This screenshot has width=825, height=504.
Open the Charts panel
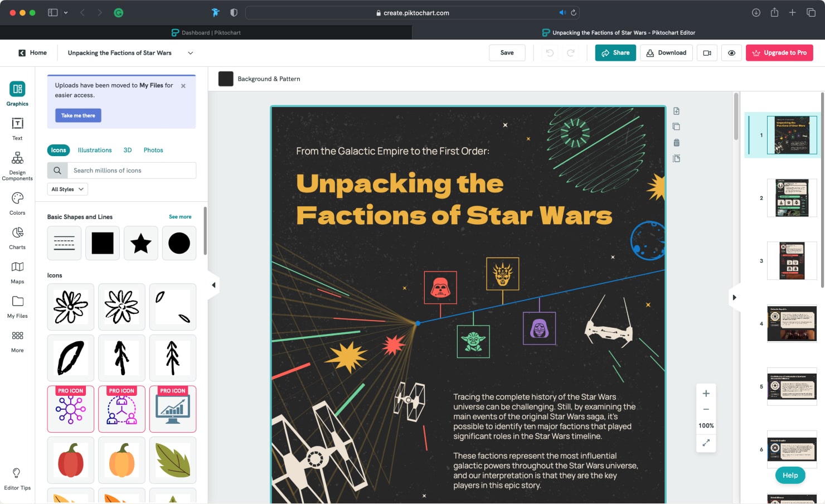[x=17, y=238]
